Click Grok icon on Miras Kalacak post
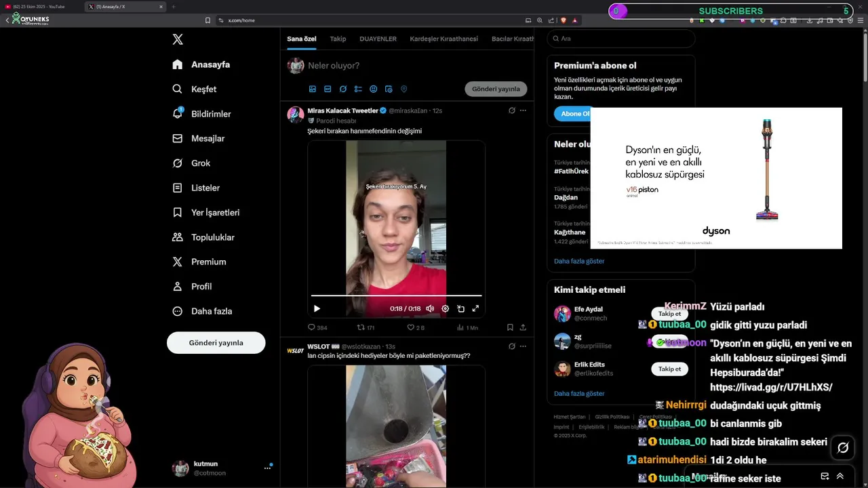Screen dimensions: 868x488 pos(512,110)
